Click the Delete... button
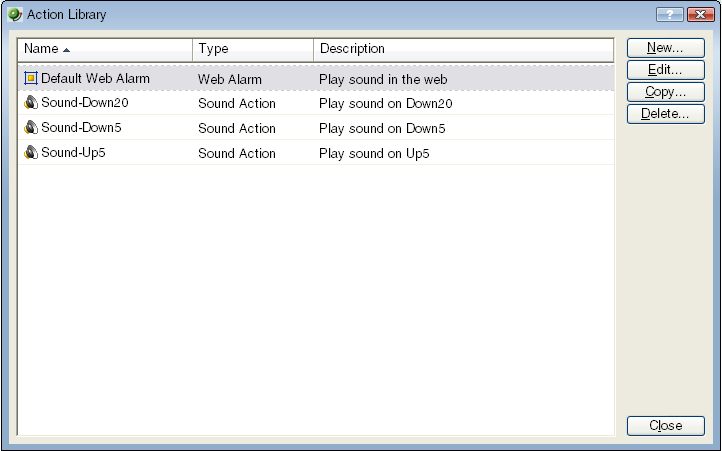This screenshot has width=722, height=451. (x=665, y=114)
